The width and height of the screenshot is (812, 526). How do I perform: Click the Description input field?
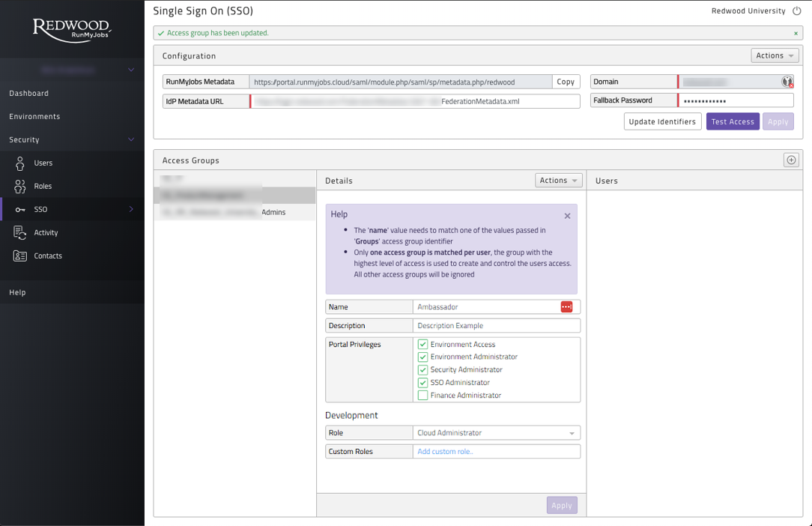click(x=497, y=325)
